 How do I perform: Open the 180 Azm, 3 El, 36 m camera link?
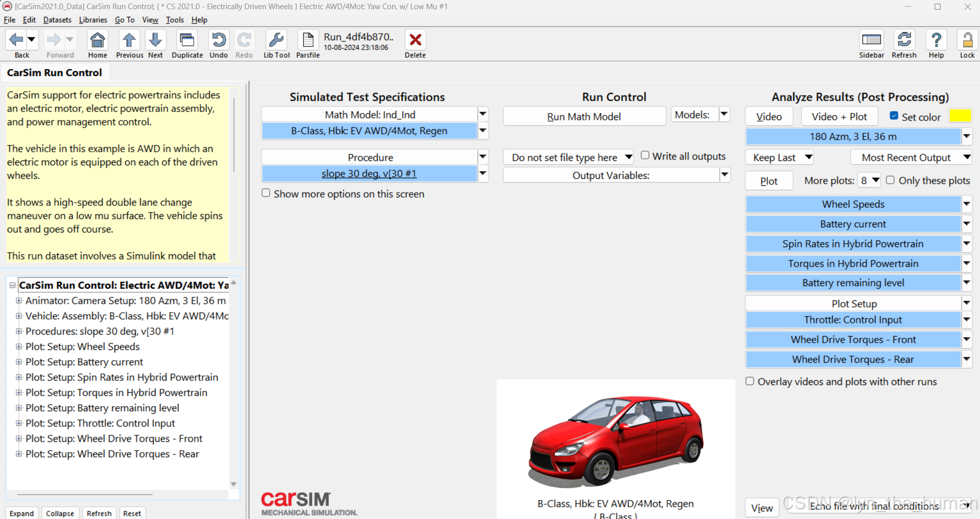point(853,136)
